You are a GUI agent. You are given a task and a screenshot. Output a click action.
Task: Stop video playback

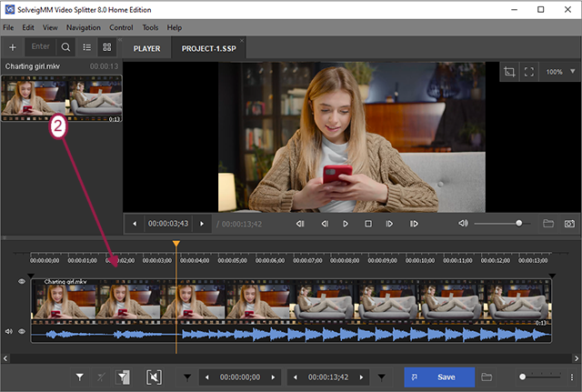coord(368,223)
